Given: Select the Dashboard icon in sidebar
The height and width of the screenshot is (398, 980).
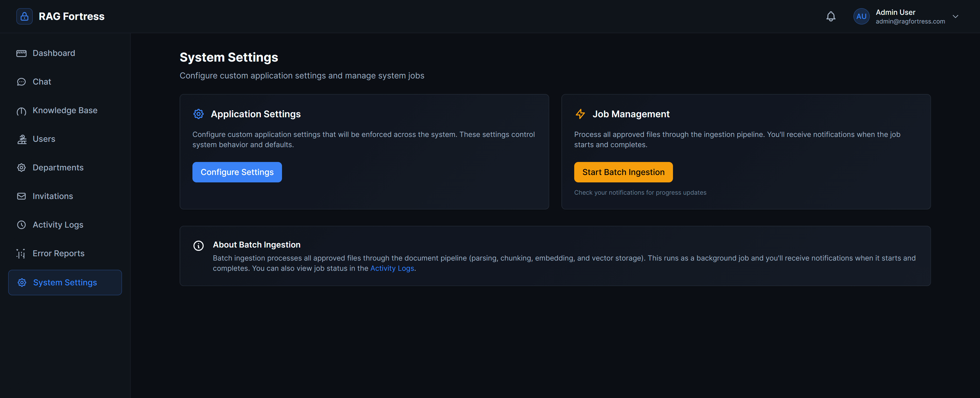Looking at the screenshot, I should click(22, 53).
